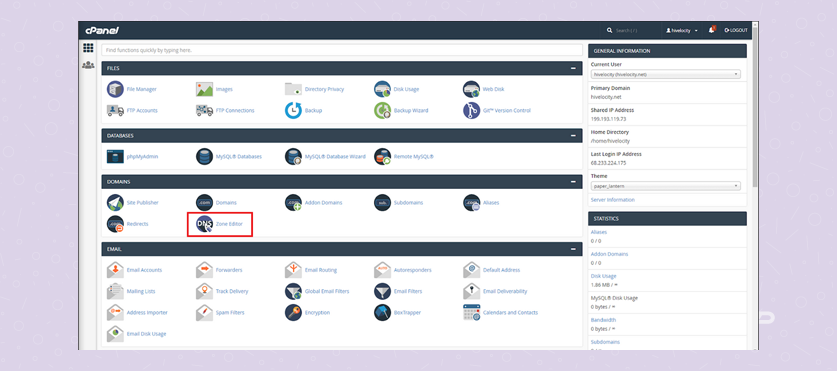Open the Email Accounts envelope icon
837x371 pixels.
[115, 270]
